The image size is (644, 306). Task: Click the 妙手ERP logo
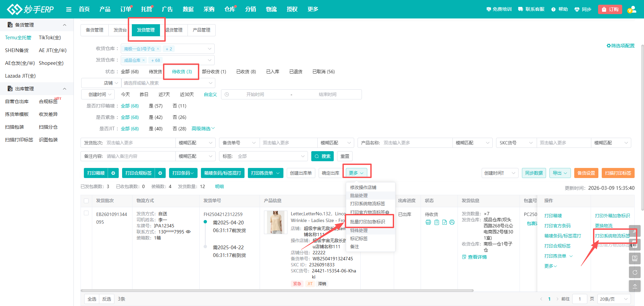[30, 9]
